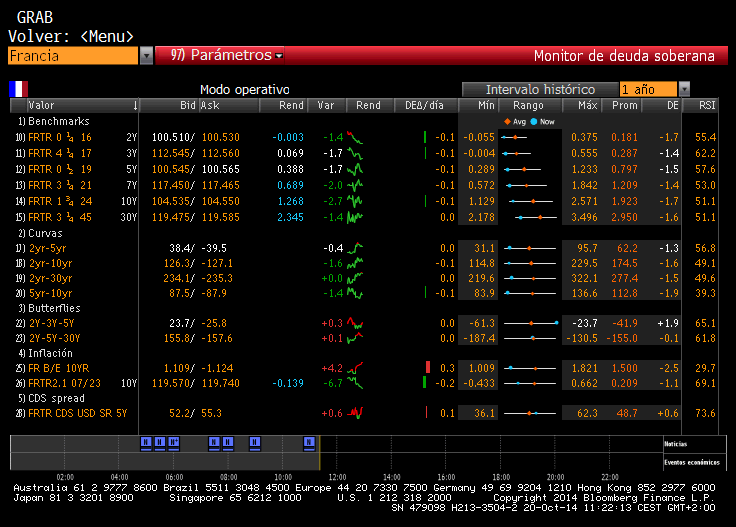Open the sparkline chart for 2yr-30yr curve

[355, 278]
